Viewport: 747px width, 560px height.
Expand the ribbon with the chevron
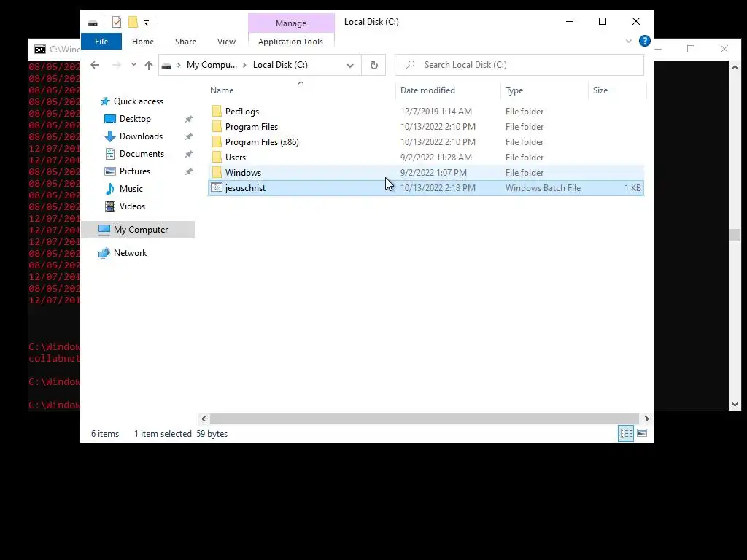coord(628,42)
